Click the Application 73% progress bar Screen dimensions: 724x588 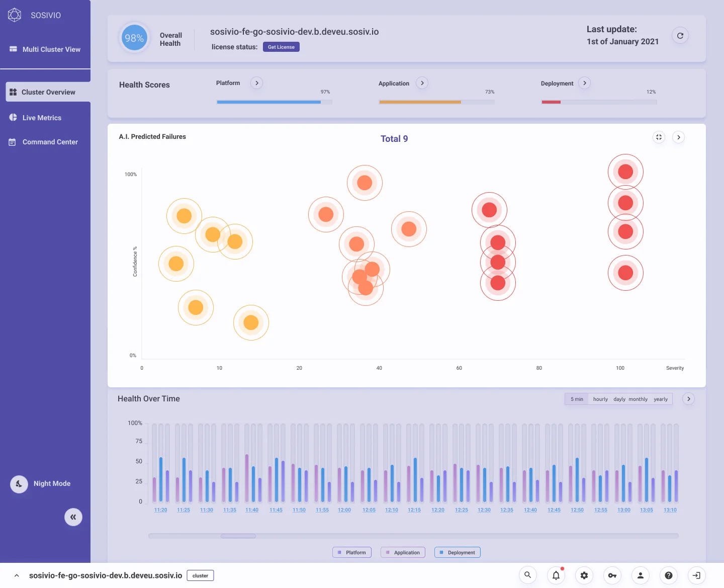[437, 102]
